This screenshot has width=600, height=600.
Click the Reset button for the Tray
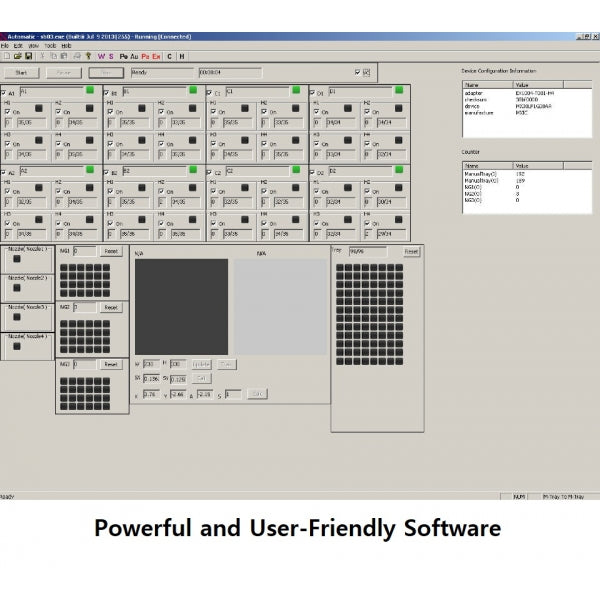click(411, 252)
